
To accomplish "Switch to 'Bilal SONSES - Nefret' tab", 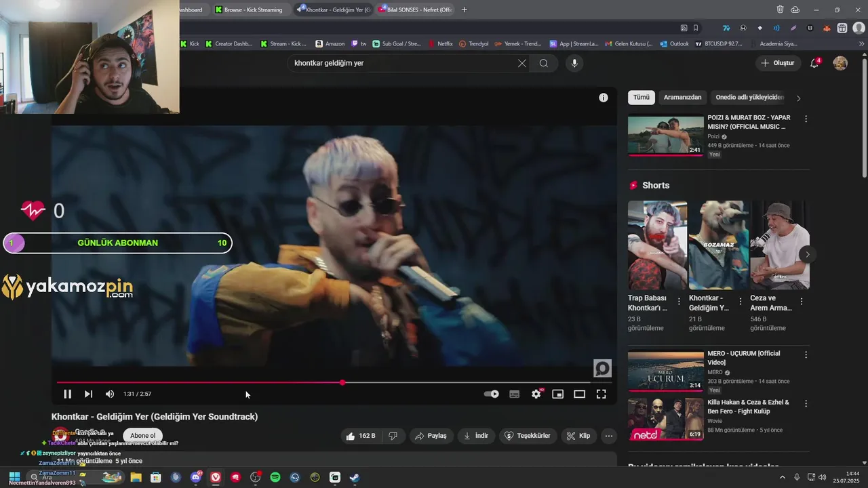I will (x=415, y=9).
